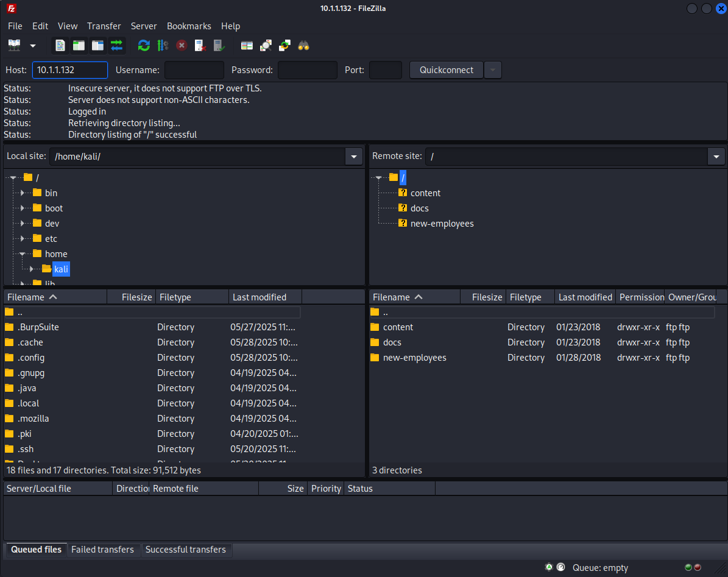Screen dimensions: 728x577
Task: Collapse the local root folder tree
Action: (x=13, y=178)
